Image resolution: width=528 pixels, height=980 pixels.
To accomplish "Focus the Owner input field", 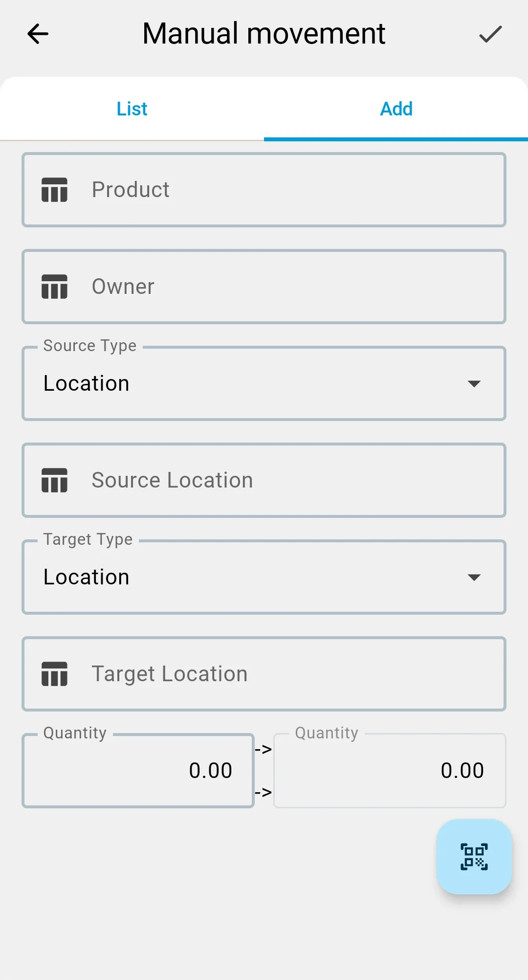I will tap(264, 287).
